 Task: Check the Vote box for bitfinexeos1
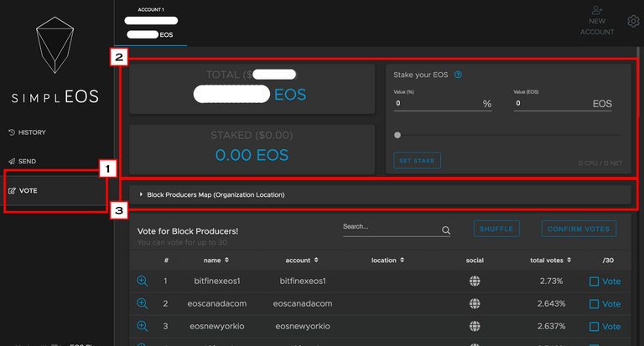[594, 281]
